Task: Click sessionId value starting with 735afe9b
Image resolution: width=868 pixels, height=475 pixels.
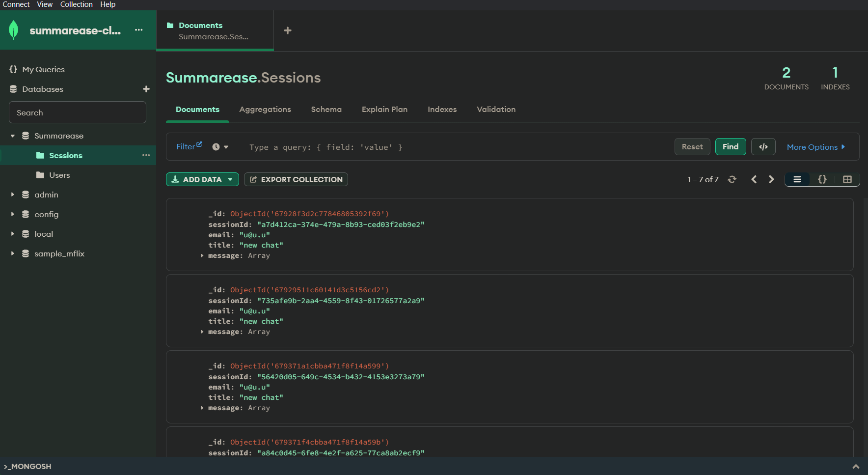Action: pos(341,301)
